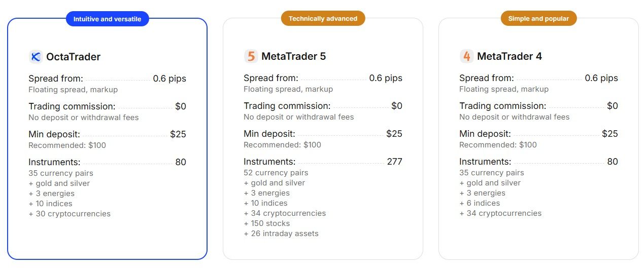The height and width of the screenshot is (268, 644).
Task: Click OctaTrader's $25 min deposit value
Action: 178,134
